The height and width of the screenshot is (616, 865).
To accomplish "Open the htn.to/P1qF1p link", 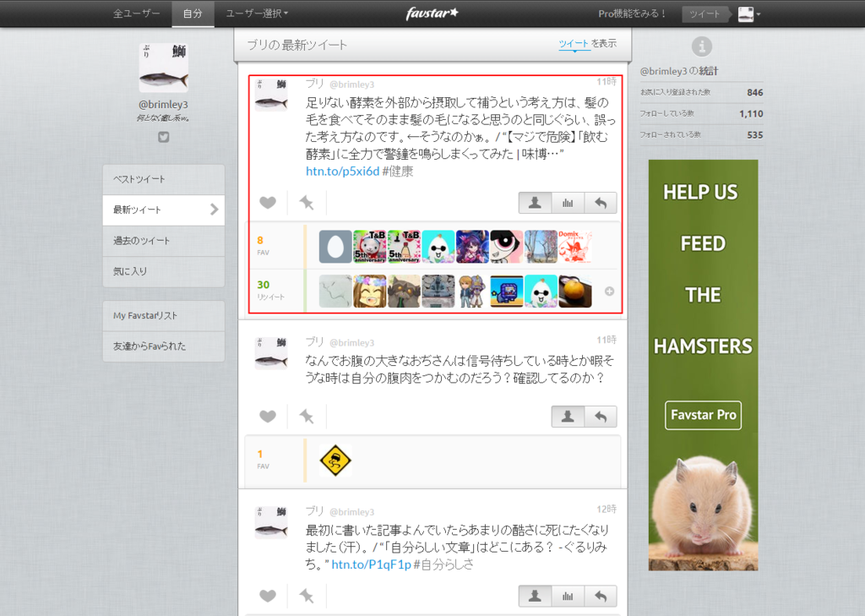I will pos(372,564).
